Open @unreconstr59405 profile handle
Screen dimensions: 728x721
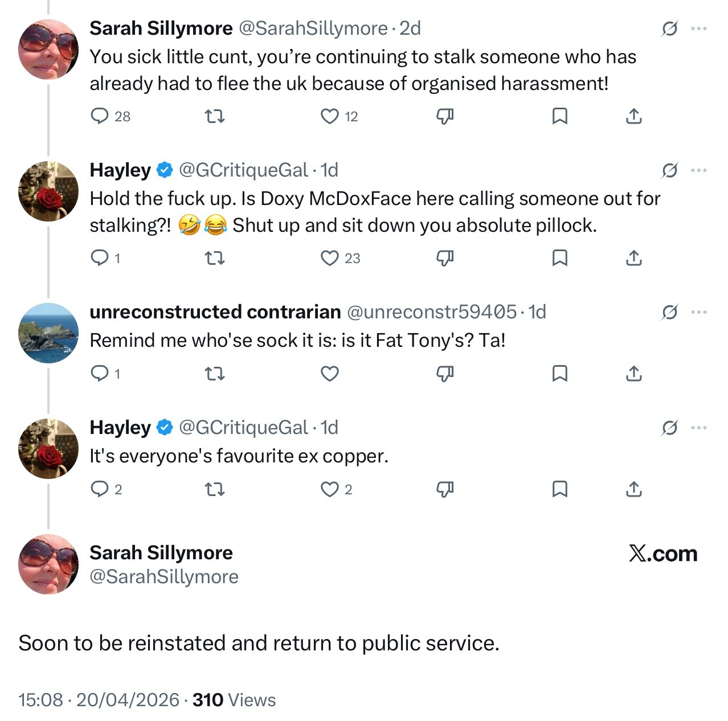pos(431,312)
